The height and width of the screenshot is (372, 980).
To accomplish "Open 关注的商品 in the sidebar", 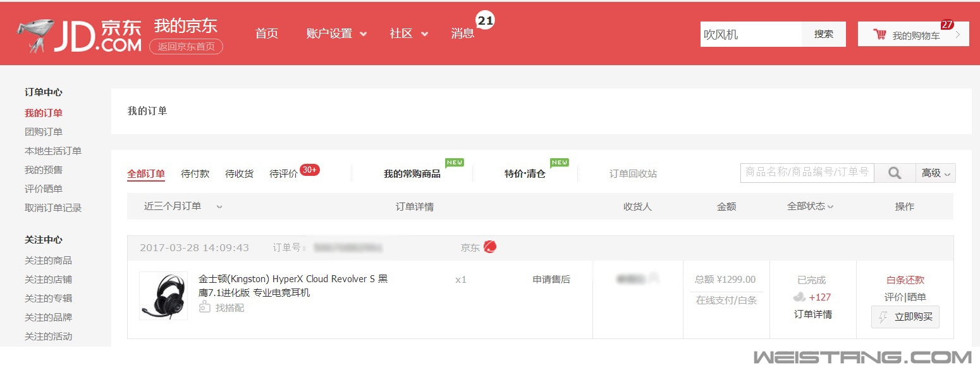I will click(48, 261).
